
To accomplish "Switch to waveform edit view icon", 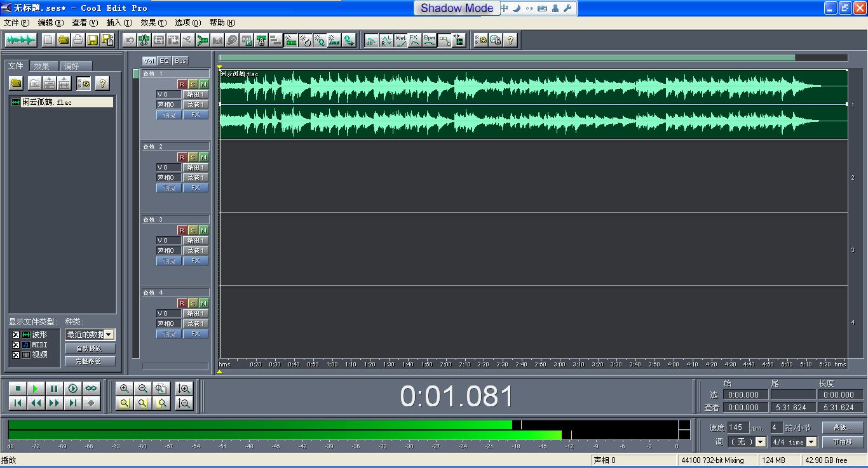I will (20, 40).
